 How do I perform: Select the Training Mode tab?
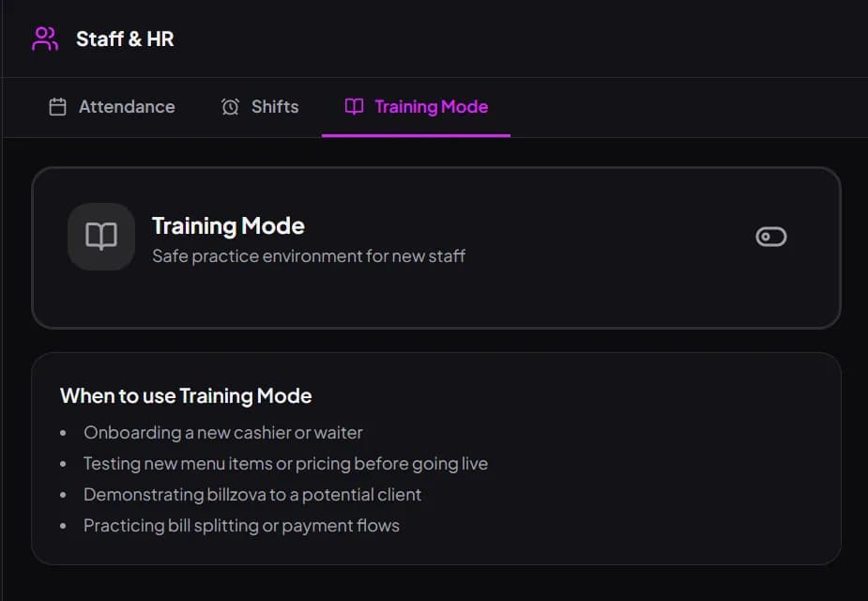tap(417, 106)
